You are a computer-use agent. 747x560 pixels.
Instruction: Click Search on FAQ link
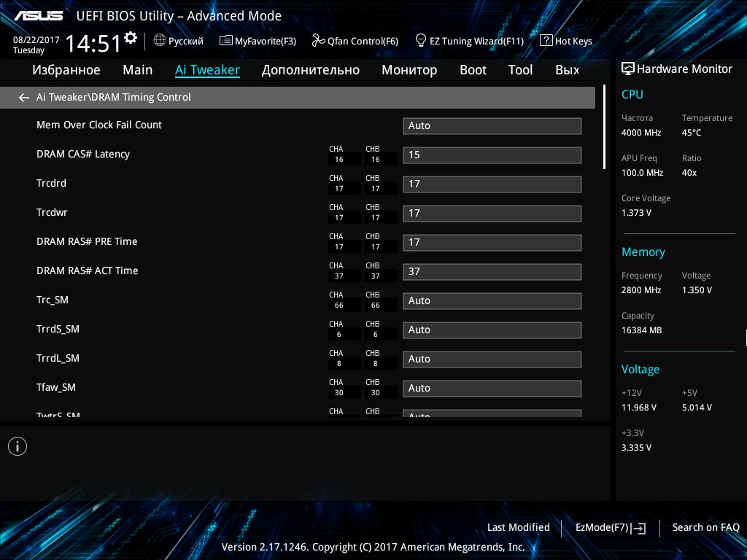pos(705,528)
